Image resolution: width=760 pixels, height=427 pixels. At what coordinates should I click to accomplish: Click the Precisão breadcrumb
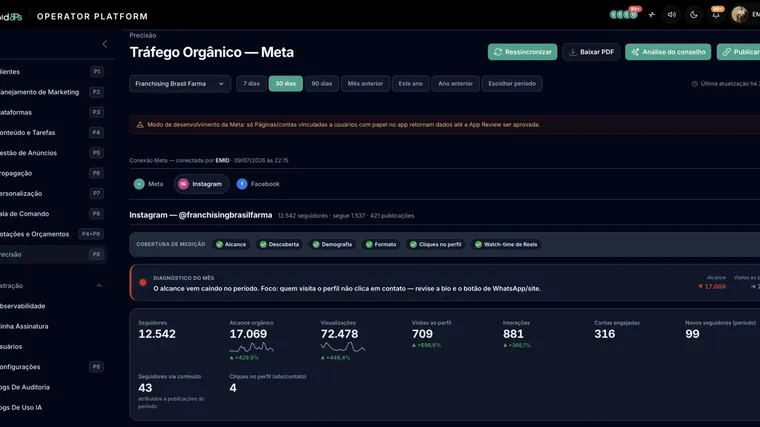pyautogui.click(x=142, y=35)
